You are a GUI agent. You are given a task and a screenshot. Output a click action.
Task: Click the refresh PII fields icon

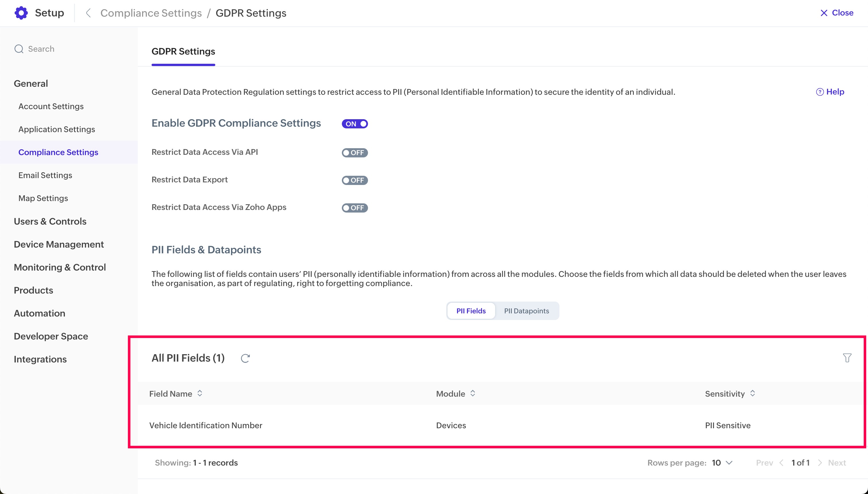tap(245, 358)
